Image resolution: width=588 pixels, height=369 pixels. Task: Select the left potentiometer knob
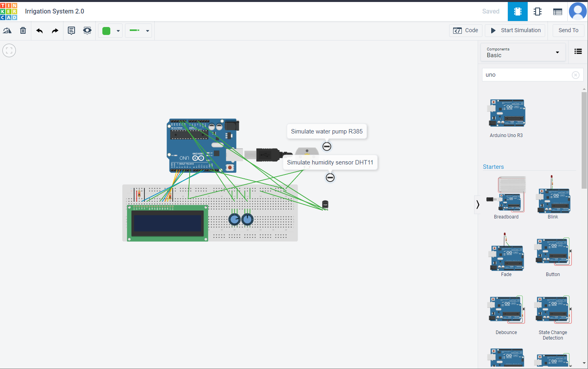[x=234, y=219]
